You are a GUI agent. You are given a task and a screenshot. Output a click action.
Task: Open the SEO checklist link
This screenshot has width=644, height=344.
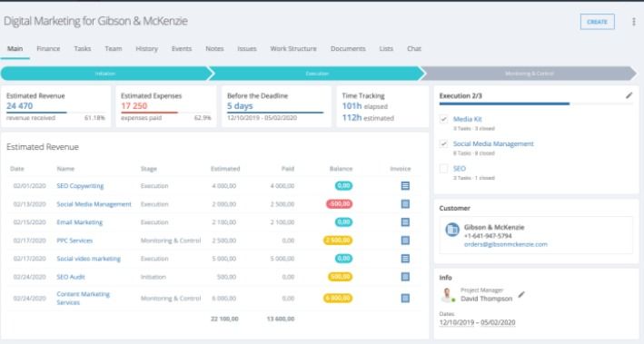pos(460,168)
